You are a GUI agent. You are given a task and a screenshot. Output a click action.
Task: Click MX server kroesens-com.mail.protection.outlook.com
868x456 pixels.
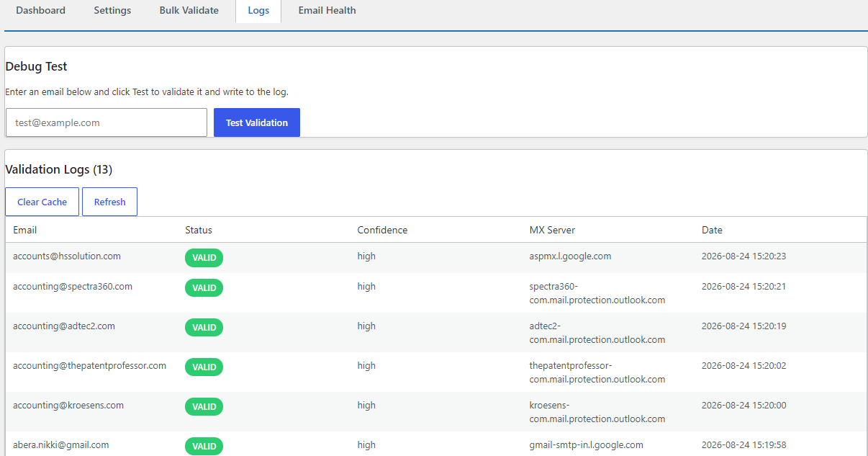coord(597,412)
